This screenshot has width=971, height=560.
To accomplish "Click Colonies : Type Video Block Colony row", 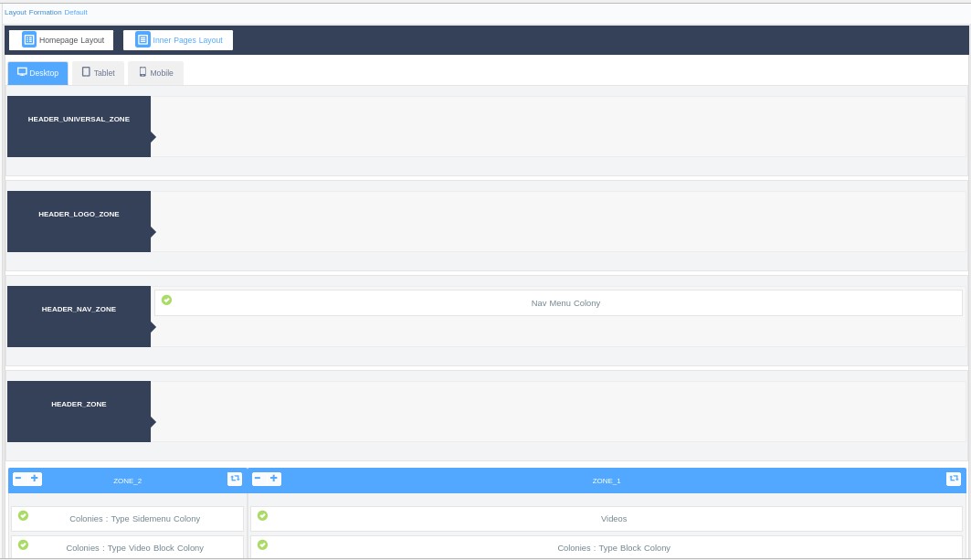I will pos(128,547).
